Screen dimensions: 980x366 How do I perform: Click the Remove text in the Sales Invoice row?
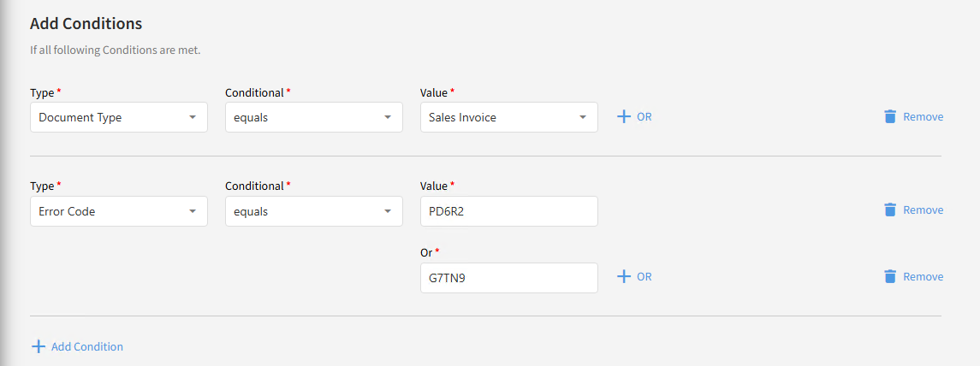[x=923, y=116]
